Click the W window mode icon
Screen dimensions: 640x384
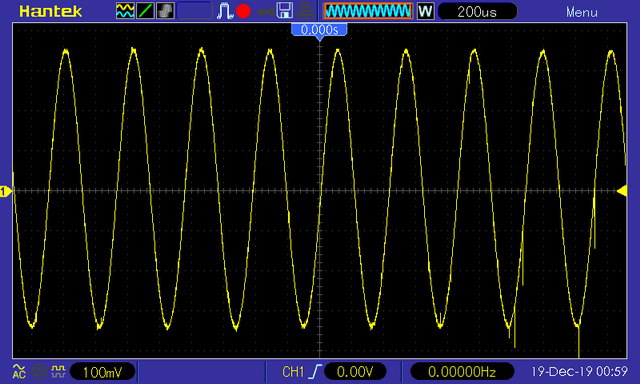(425, 11)
